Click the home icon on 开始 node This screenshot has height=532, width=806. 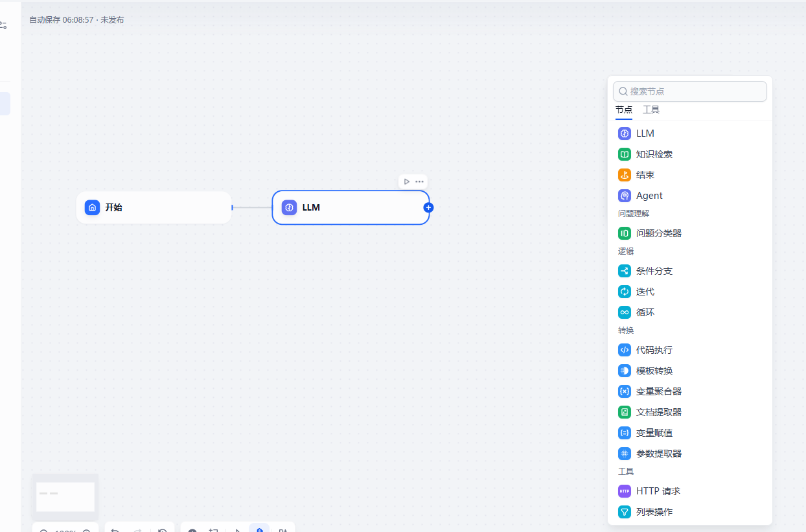pos(92,207)
